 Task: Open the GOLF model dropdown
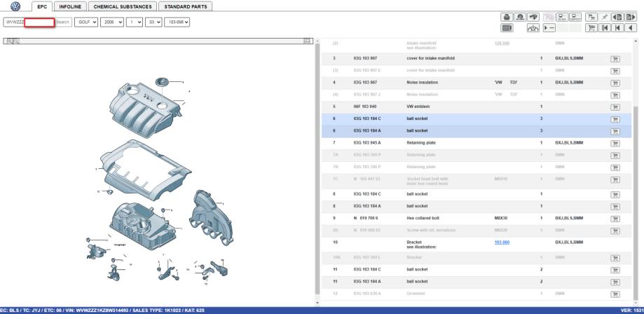pyautogui.click(x=86, y=22)
